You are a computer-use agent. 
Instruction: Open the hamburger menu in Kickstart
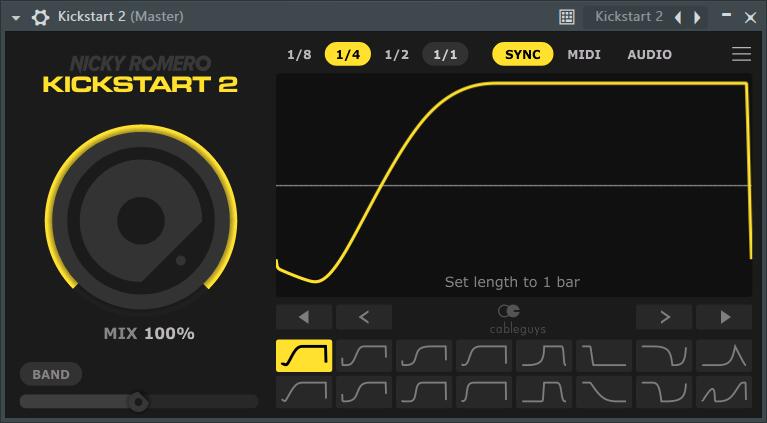click(x=741, y=54)
